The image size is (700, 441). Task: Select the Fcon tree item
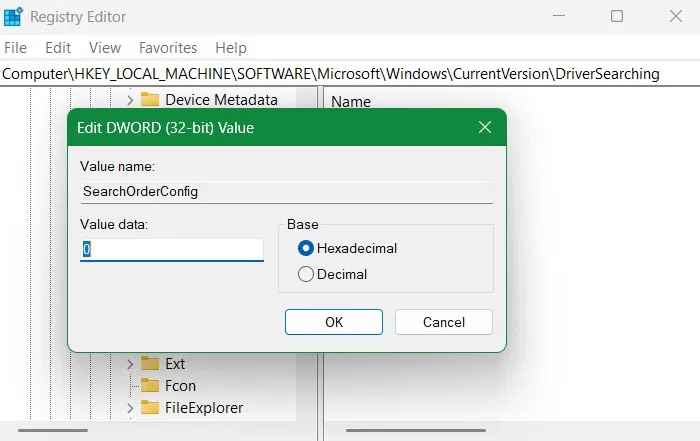pyautogui.click(x=180, y=386)
